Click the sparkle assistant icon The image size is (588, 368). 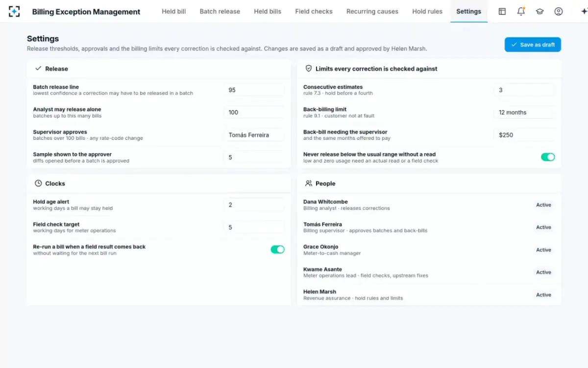point(584,11)
